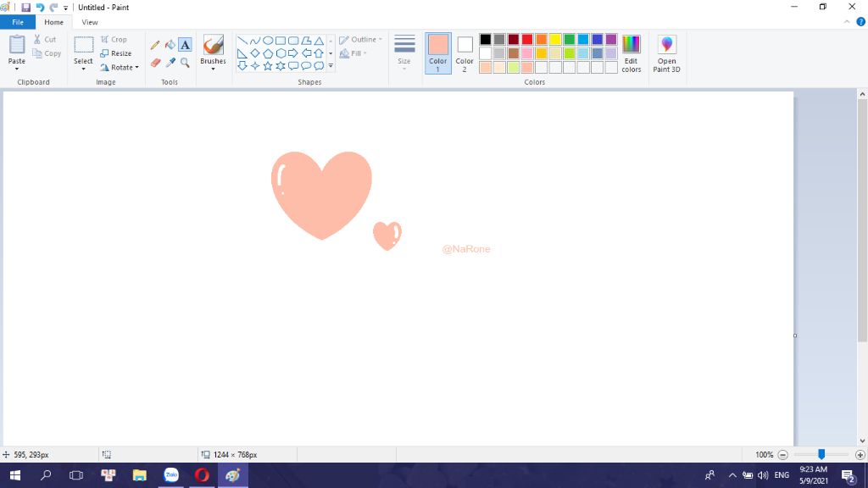The height and width of the screenshot is (488, 868).
Task: Open the Zalo app in taskbar
Action: coord(171,475)
